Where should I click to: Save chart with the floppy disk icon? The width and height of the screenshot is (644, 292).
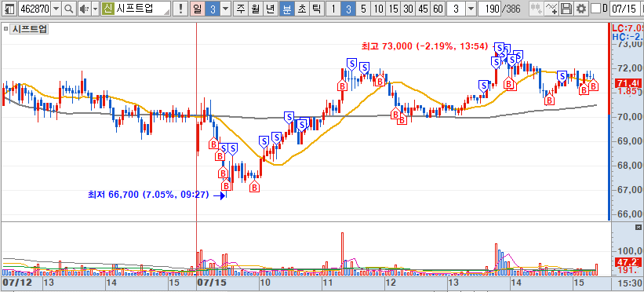[566, 8]
